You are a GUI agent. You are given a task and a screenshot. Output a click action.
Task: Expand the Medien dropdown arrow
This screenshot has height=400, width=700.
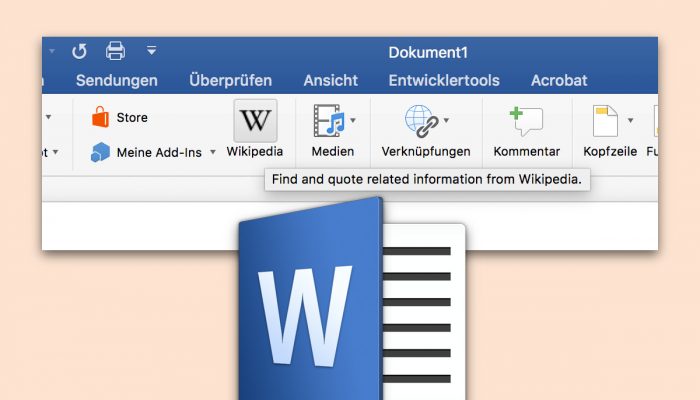click(x=353, y=120)
